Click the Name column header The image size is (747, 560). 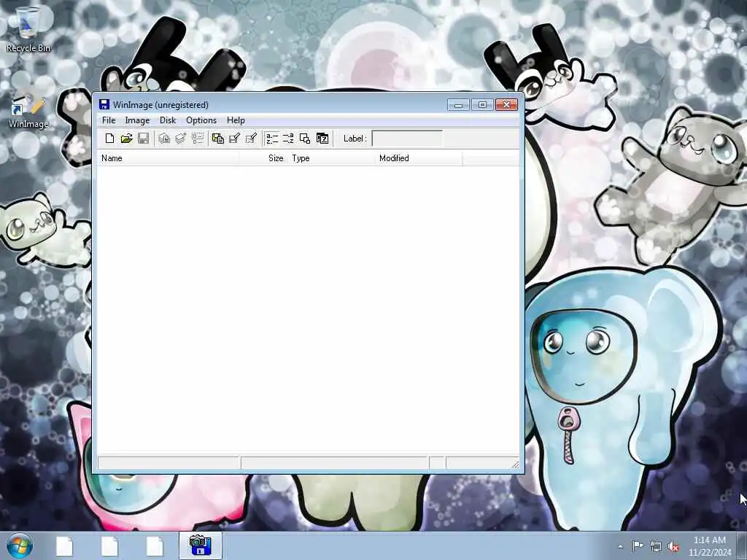pyautogui.click(x=168, y=158)
